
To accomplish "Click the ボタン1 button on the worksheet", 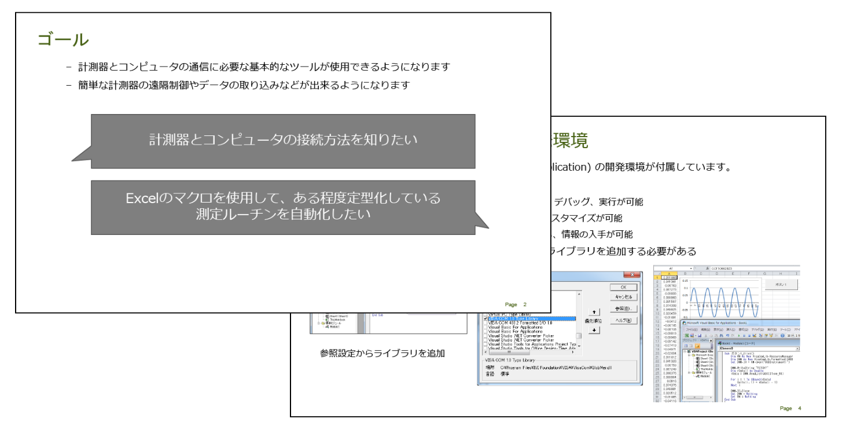I will [x=781, y=285].
